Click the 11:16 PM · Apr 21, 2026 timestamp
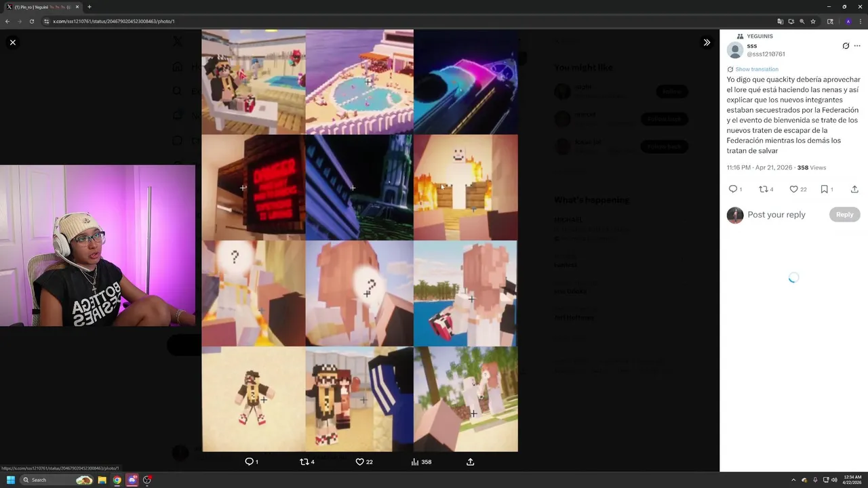 759,167
